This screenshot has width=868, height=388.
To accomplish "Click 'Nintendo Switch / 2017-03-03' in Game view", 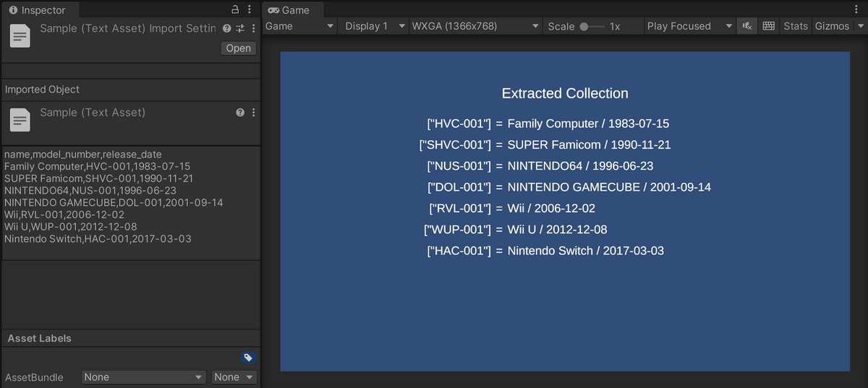I will 585,251.
